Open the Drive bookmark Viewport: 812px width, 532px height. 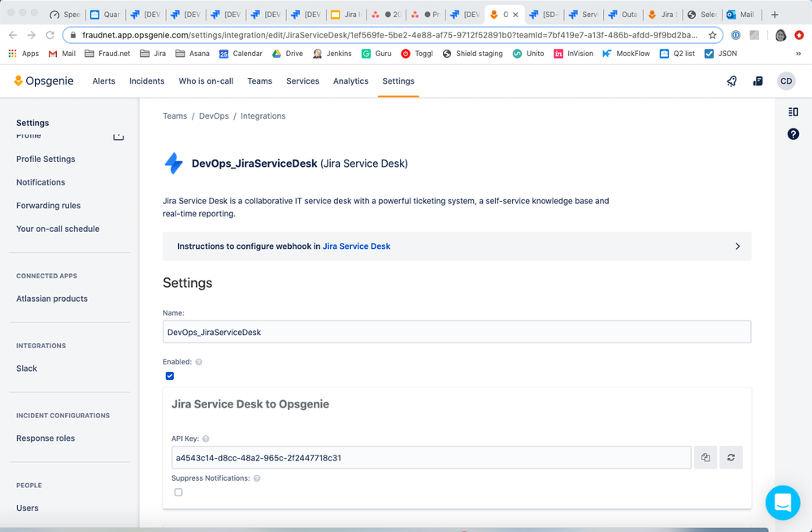pos(288,54)
